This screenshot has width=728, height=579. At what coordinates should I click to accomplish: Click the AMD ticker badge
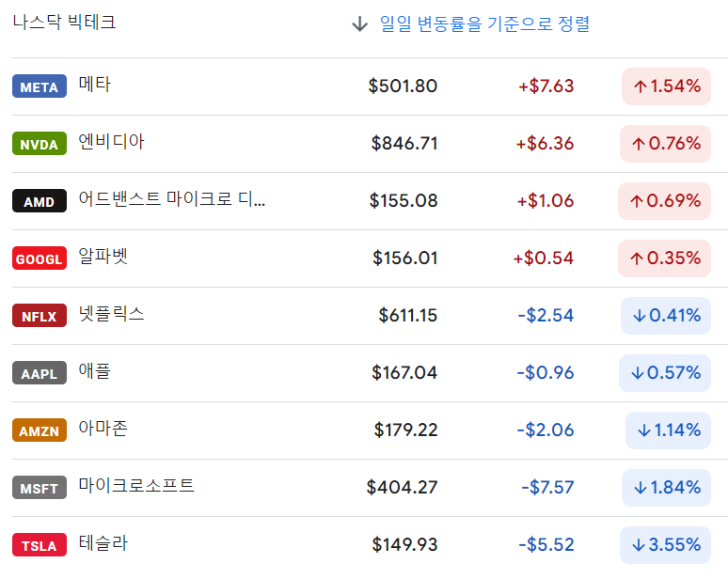click(x=39, y=201)
